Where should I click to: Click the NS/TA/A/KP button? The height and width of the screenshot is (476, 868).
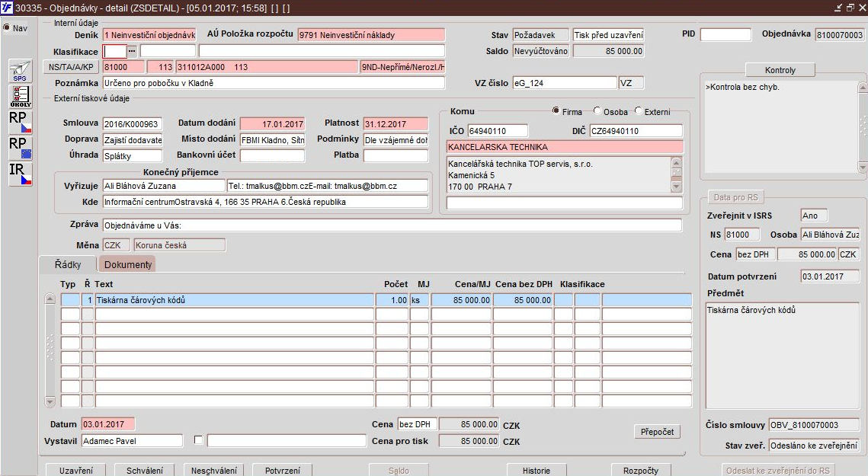(71, 67)
